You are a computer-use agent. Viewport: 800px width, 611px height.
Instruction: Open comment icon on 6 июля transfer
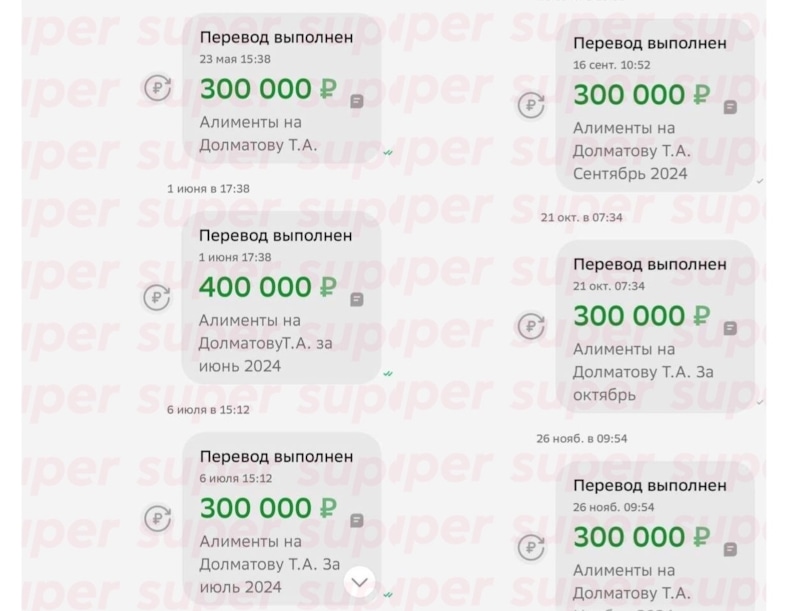click(357, 520)
